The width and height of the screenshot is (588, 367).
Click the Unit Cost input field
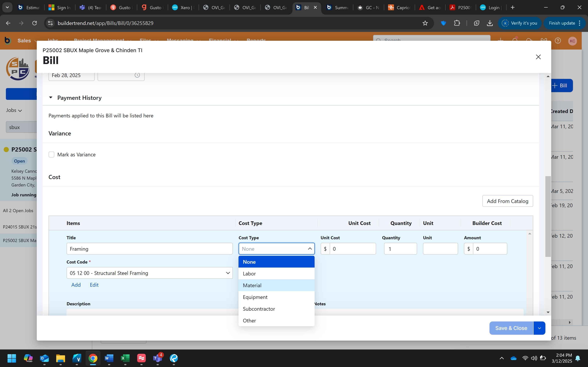[352, 249]
